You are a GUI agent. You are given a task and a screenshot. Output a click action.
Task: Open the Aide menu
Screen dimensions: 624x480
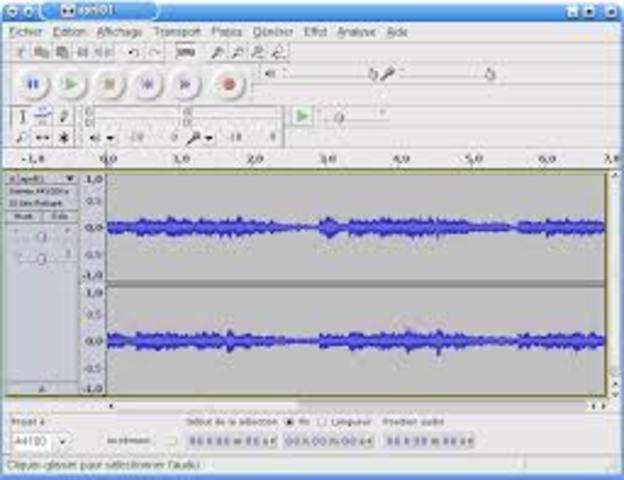coord(397,32)
